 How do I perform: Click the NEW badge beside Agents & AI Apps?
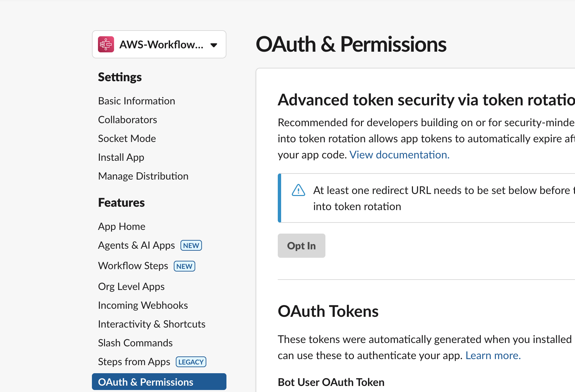click(191, 245)
